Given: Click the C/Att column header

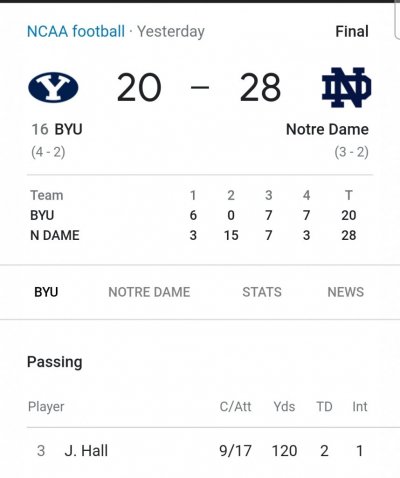Looking at the screenshot, I should 235,407.
